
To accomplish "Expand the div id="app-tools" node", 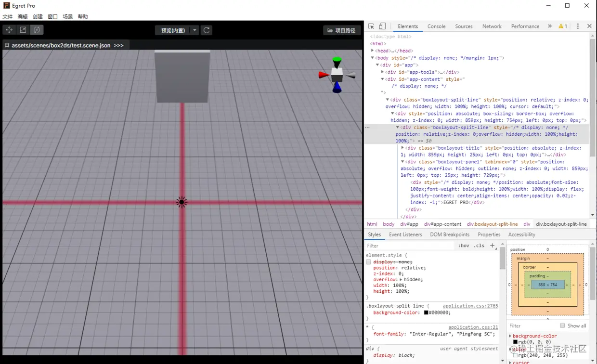I will (382, 72).
